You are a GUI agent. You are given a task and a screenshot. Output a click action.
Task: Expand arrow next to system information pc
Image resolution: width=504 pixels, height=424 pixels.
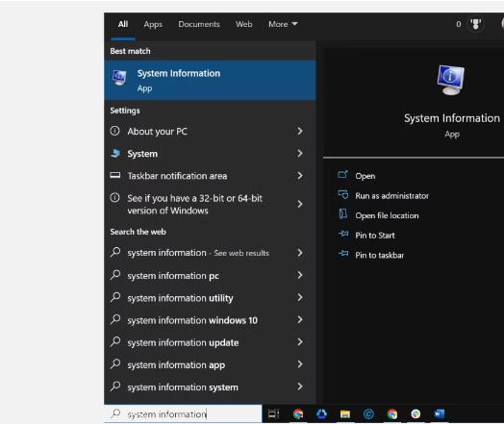coord(299,275)
